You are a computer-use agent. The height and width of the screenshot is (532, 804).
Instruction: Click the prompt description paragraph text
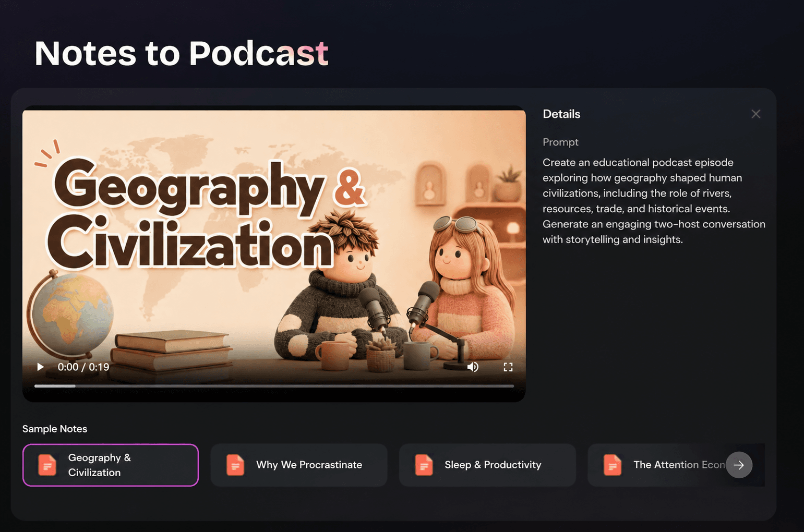point(654,201)
